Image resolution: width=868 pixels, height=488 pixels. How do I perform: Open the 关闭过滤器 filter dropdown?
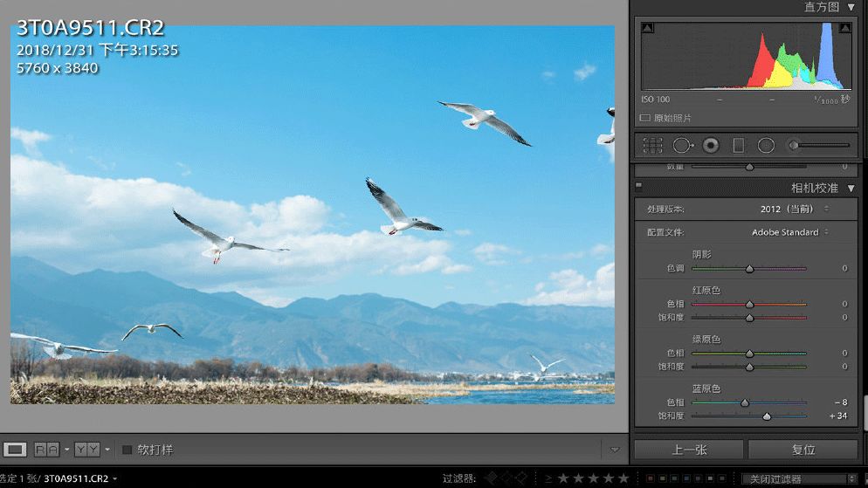click(798, 478)
